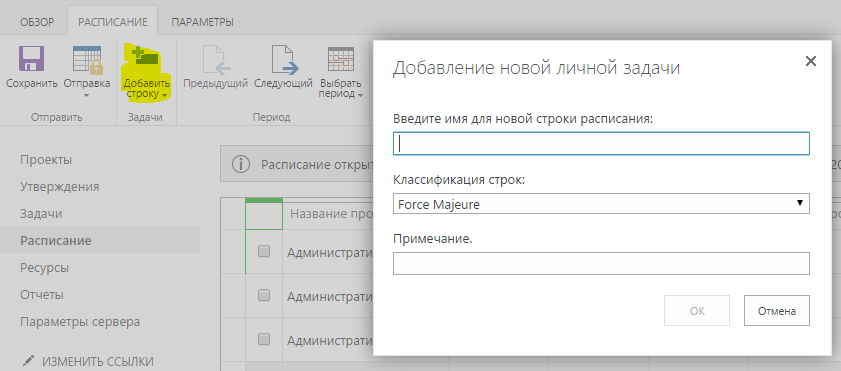Click the header select-all cell before Название про

[x=264, y=214]
